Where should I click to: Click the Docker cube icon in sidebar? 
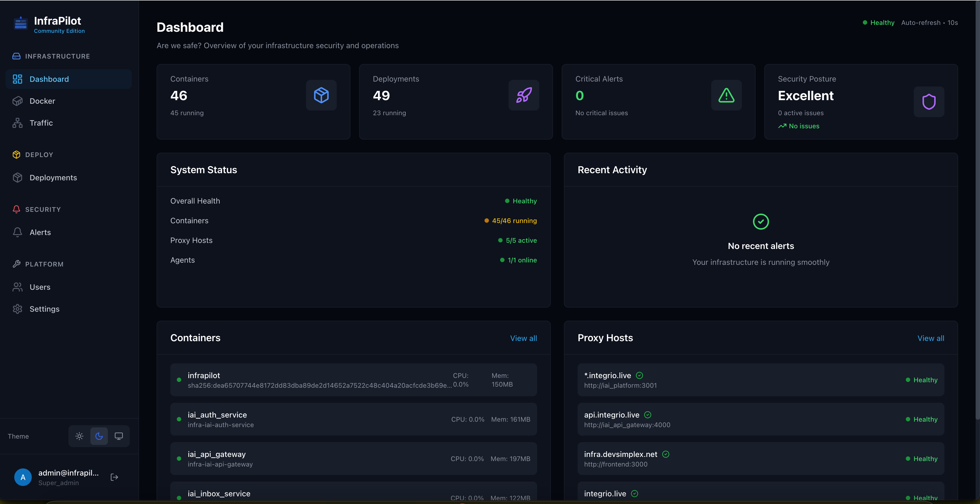pyautogui.click(x=18, y=101)
